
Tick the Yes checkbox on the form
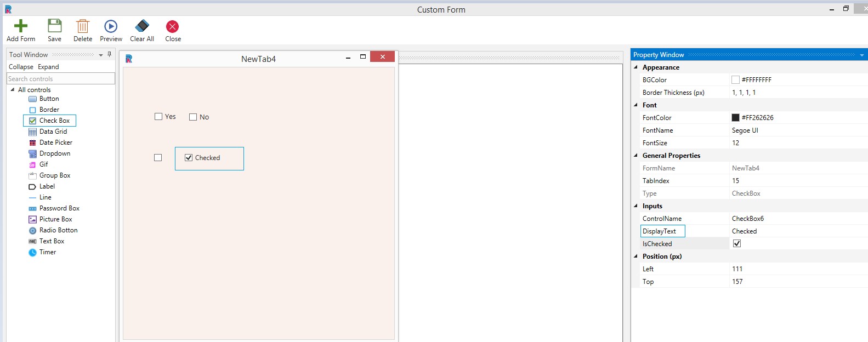click(x=158, y=117)
